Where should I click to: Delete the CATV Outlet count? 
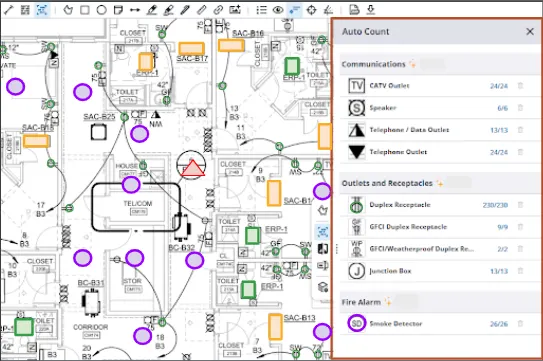click(x=520, y=86)
